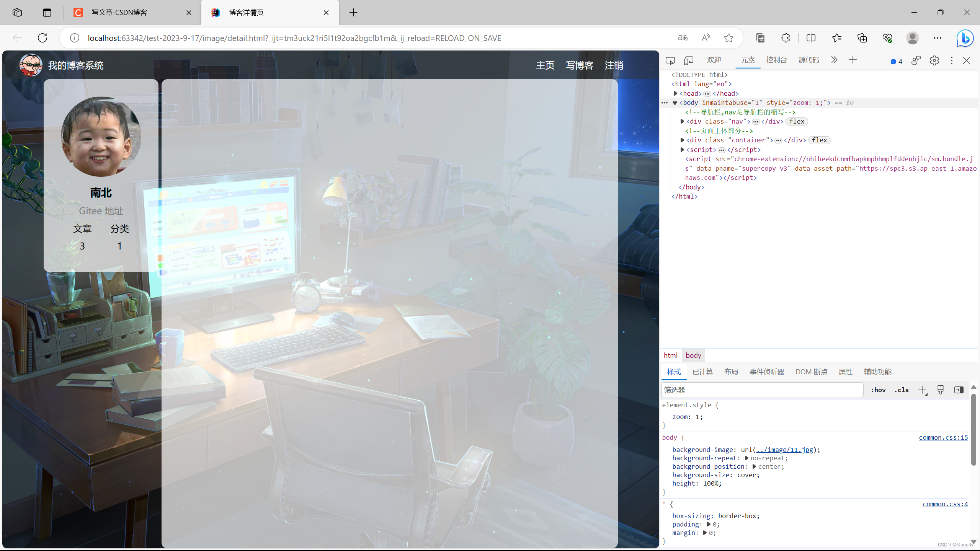980x551 pixels.
Task: Show more DevTools tabs chevron
Action: [834, 60]
